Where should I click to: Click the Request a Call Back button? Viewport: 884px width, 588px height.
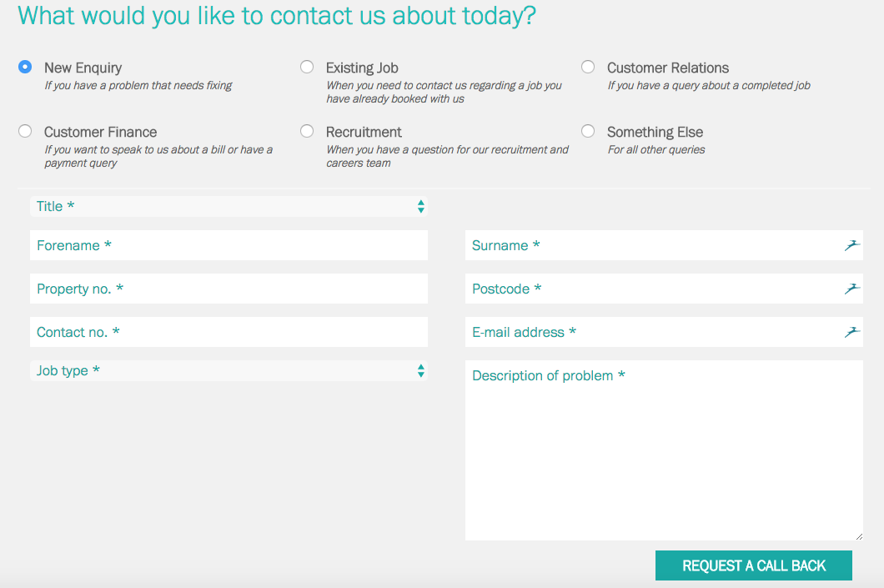[754, 565]
